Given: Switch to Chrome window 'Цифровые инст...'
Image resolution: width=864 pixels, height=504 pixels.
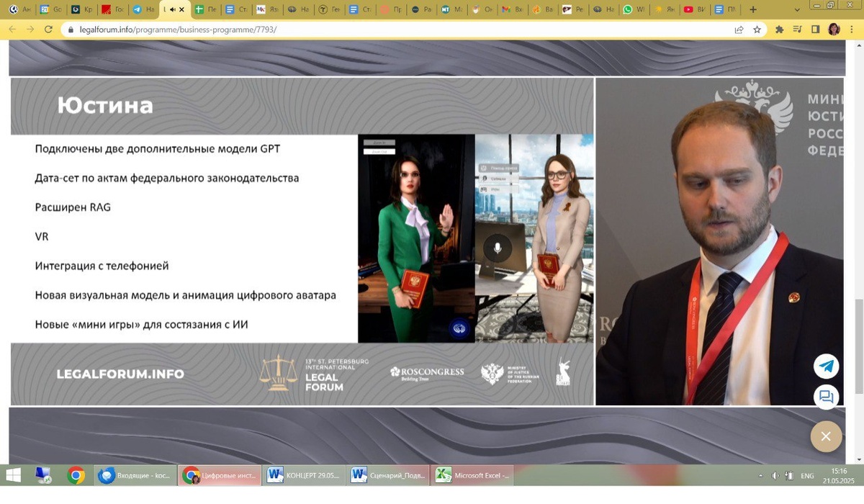Looking at the screenshot, I should tap(220, 475).
